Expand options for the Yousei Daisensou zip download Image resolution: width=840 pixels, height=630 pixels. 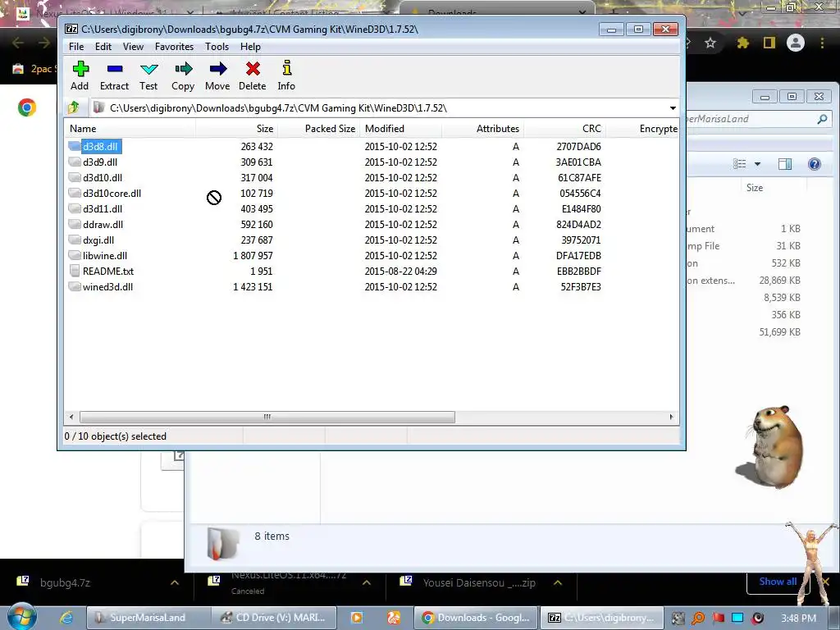point(558,582)
